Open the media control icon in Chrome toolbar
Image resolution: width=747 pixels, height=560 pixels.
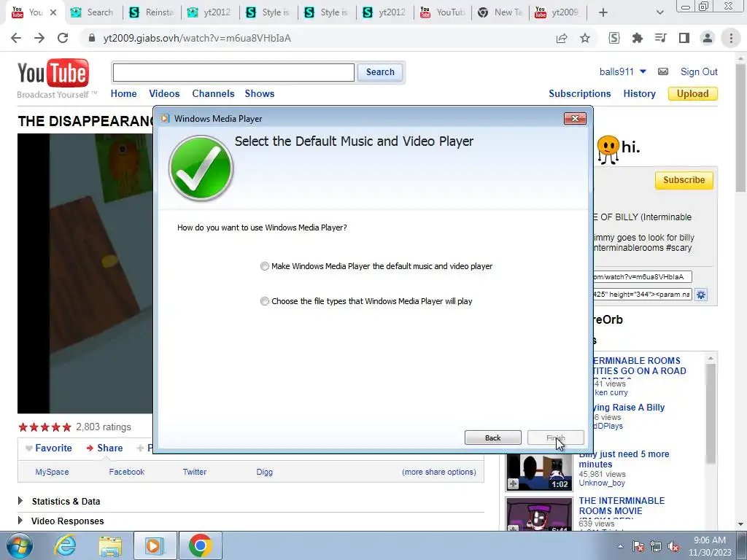(661, 38)
